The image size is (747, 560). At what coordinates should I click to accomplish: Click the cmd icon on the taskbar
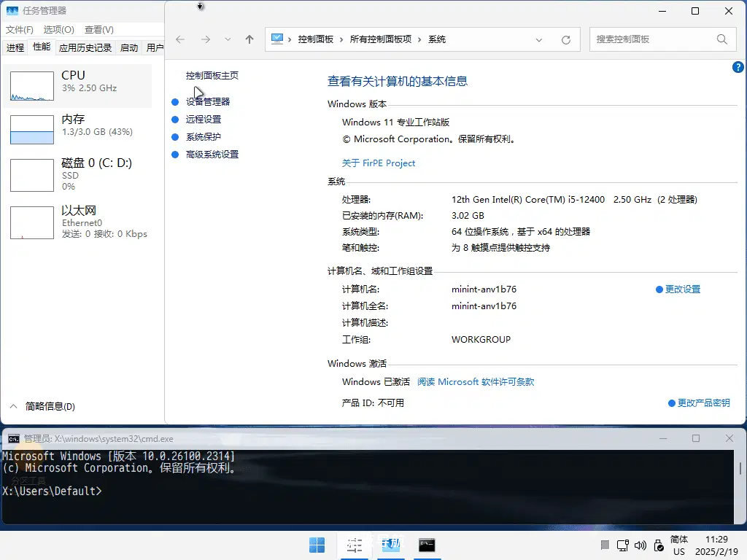pos(427,545)
